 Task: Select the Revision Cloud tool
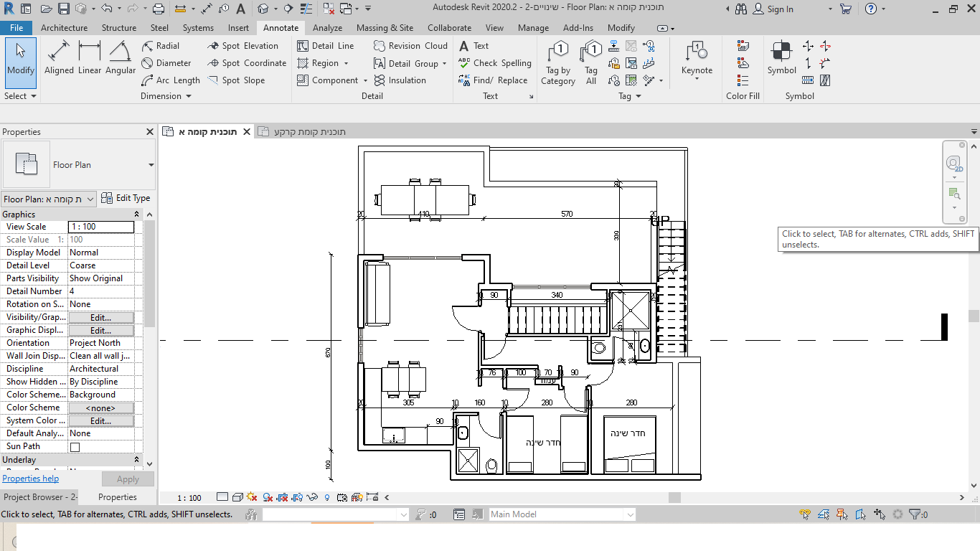coord(410,45)
